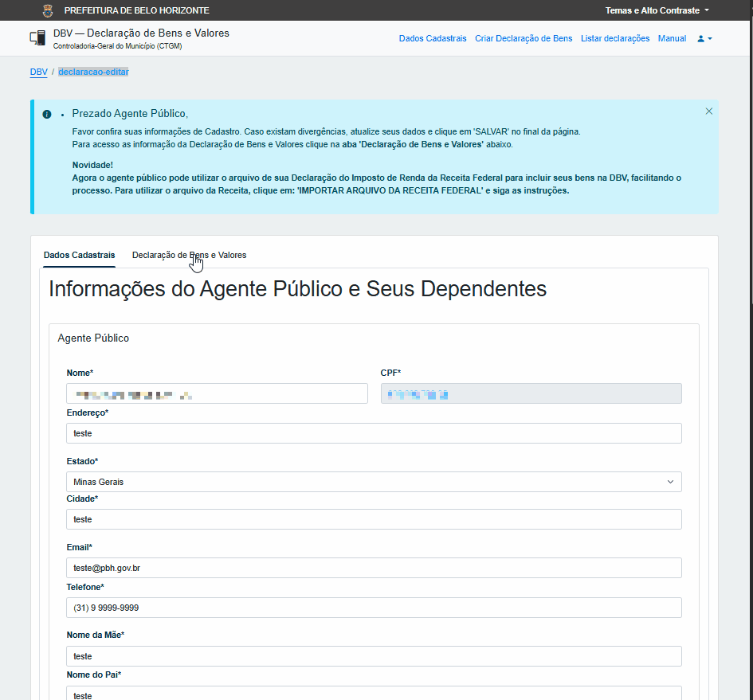Click the declaracao-editar breadcrumb item

(94, 72)
